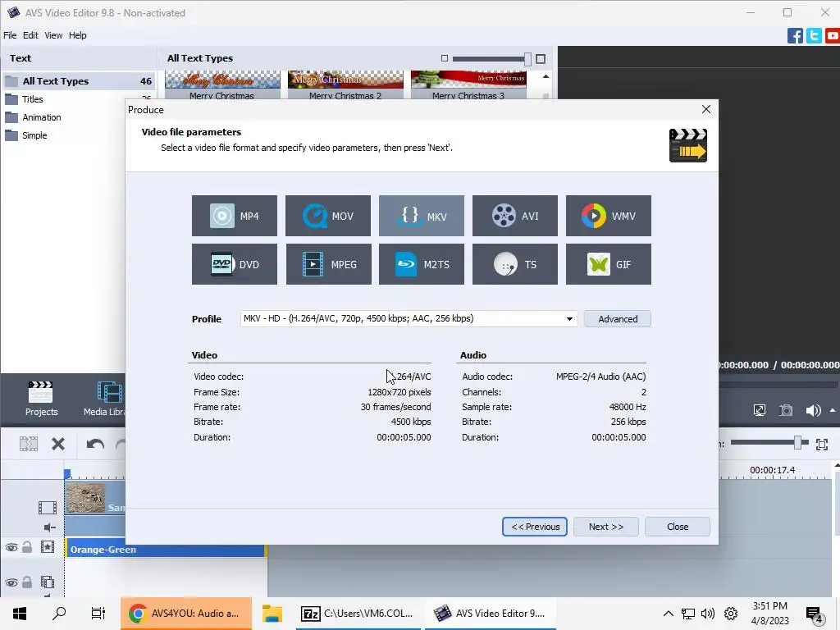Image resolution: width=840 pixels, height=630 pixels.
Task: Expand the volume options arrow in preview
Action: coord(833,410)
